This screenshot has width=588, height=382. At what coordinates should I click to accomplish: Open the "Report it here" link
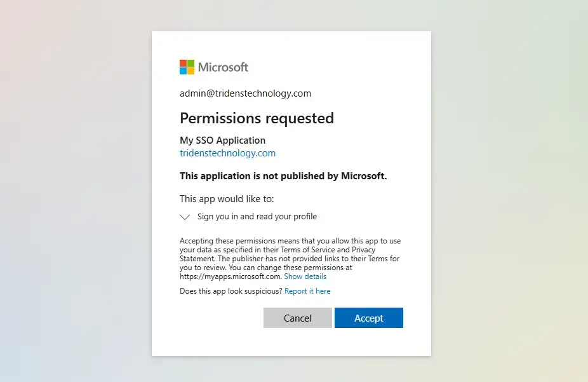tap(307, 291)
